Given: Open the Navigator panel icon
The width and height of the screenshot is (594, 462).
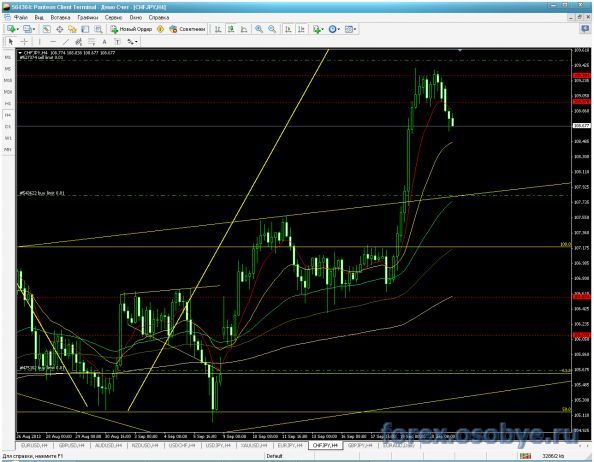Looking at the screenshot, I should point(72,29).
